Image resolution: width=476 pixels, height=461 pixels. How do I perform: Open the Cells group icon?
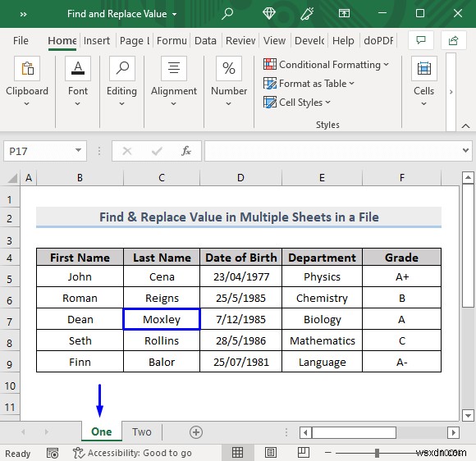pos(424,69)
